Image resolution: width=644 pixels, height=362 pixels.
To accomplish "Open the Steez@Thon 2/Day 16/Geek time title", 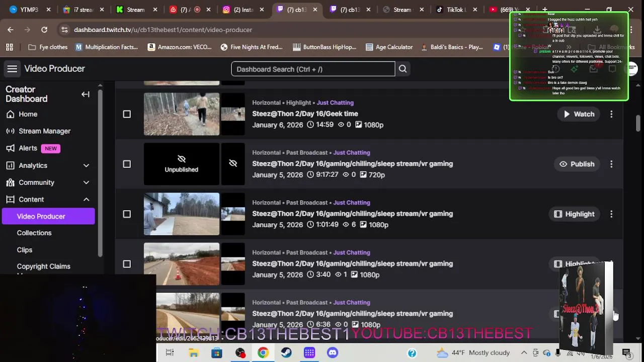I will tap(305, 114).
